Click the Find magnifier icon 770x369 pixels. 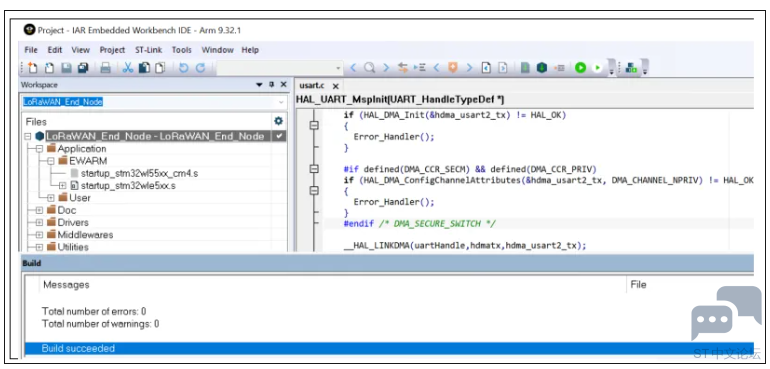[369, 68]
